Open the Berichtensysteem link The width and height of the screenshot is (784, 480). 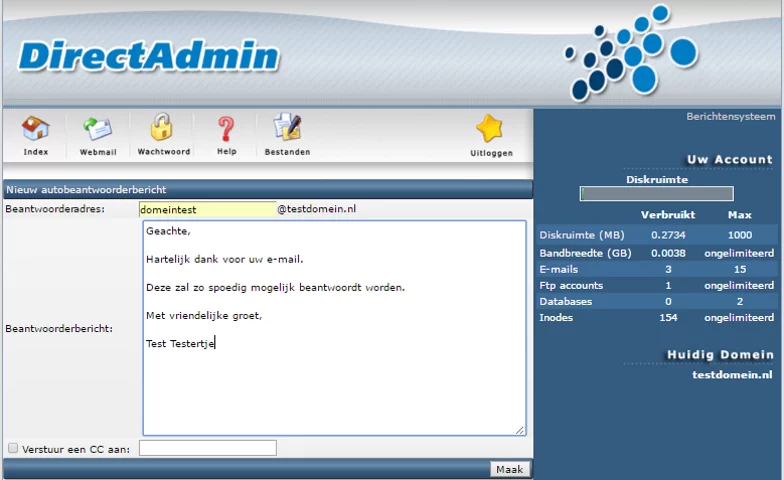coord(730,116)
